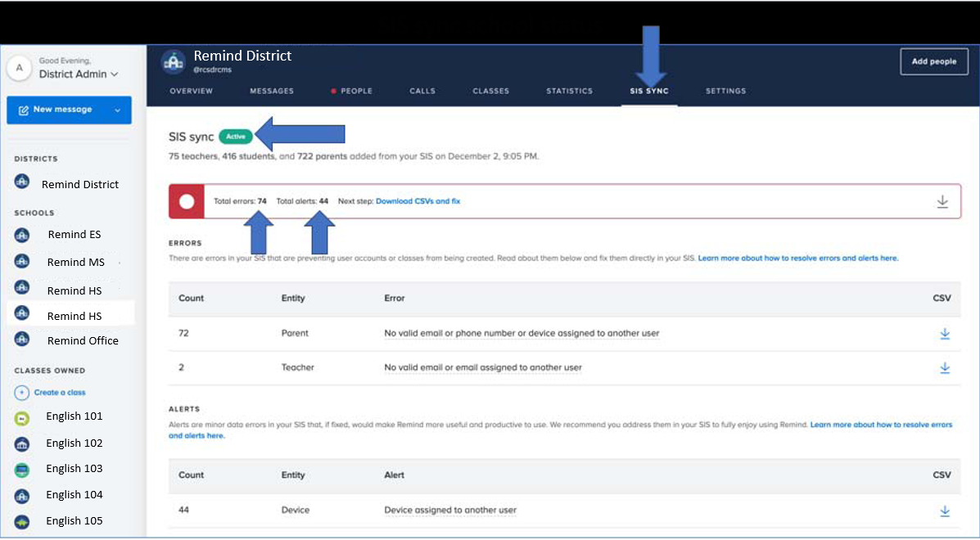Viewport: 980px width, 540px height.
Task: Switch to the Classes tab
Action: tap(490, 91)
